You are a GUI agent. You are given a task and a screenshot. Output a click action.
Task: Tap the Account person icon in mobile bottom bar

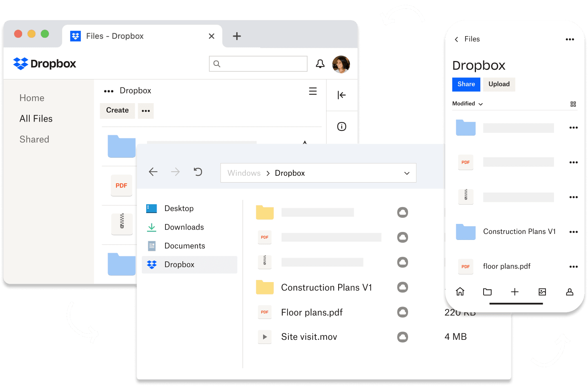[x=570, y=292]
